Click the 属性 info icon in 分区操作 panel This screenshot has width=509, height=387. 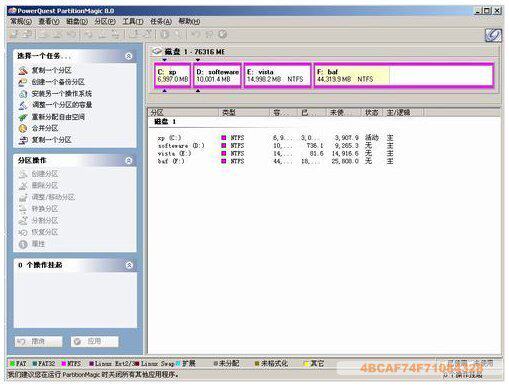[x=23, y=244]
